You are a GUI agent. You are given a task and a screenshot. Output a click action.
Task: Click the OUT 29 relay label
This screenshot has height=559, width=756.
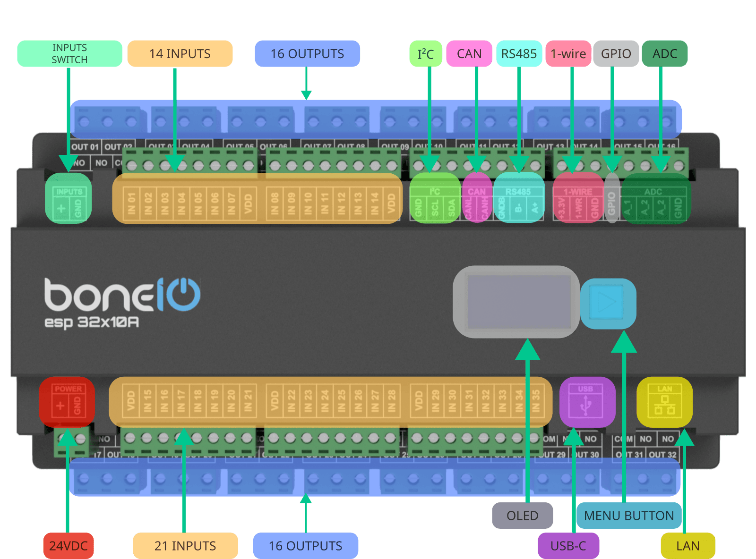pyautogui.click(x=552, y=455)
